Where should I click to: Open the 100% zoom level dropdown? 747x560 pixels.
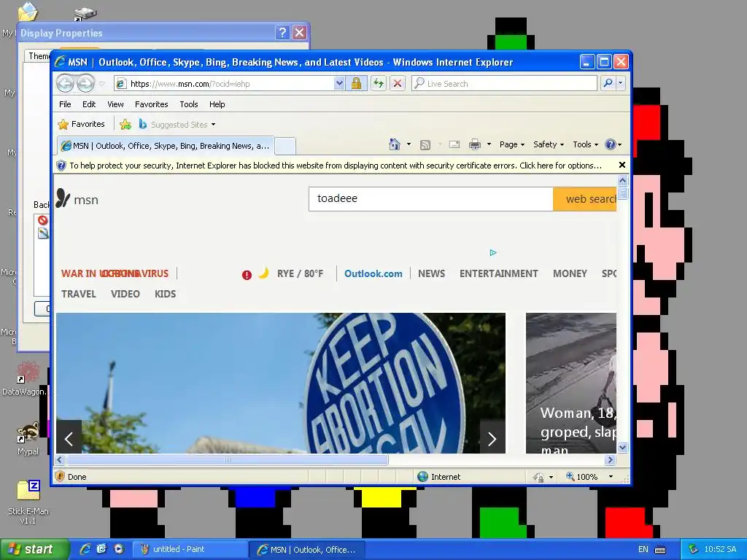611,477
